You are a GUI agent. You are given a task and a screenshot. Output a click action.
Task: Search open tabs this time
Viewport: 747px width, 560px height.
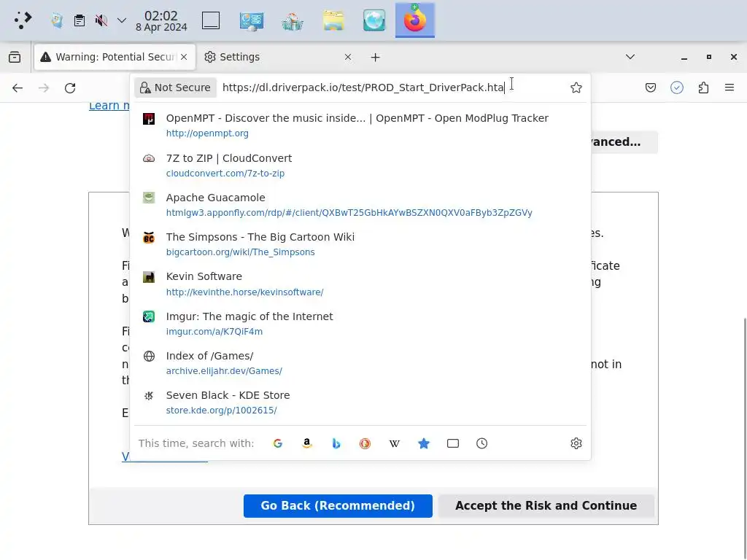pyautogui.click(x=452, y=444)
